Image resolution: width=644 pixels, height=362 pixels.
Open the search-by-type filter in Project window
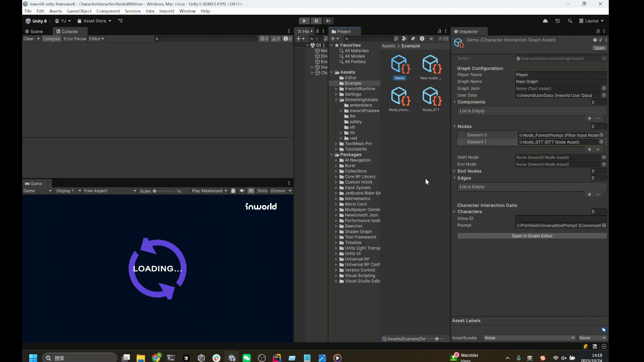(x=404, y=39)
